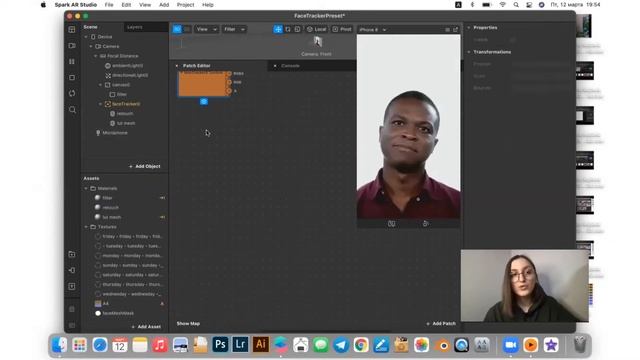Open the View dropdown in viewport toolbar
This screenshot has width=640, height=360.
tap(207, 29)
